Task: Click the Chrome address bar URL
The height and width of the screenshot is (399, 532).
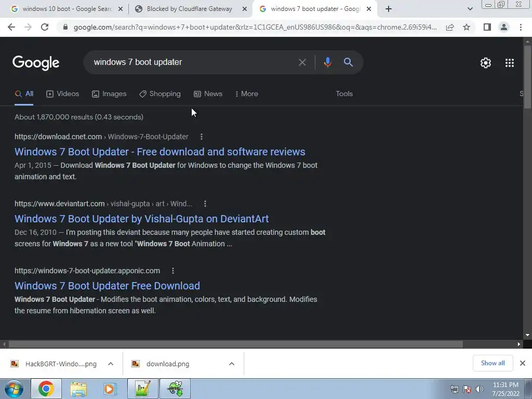Action: [255, 27]
